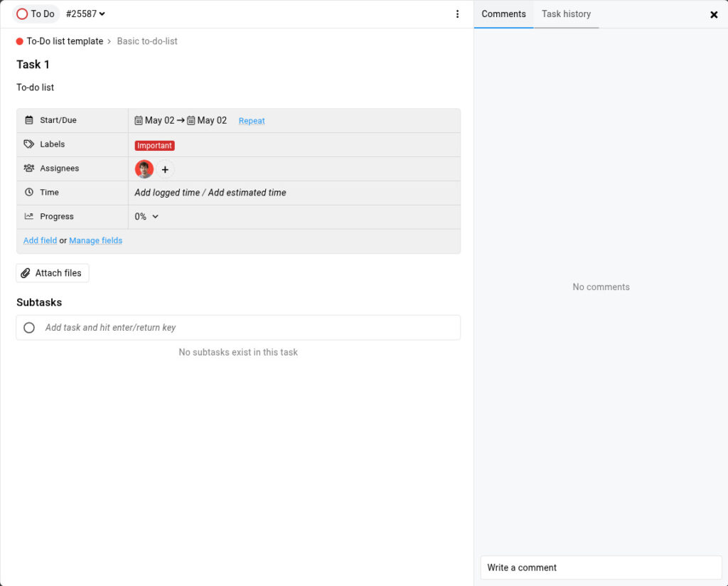
Task: Click the assignee avatar photo
Action: pyautogui.click(x=144, y=169)
